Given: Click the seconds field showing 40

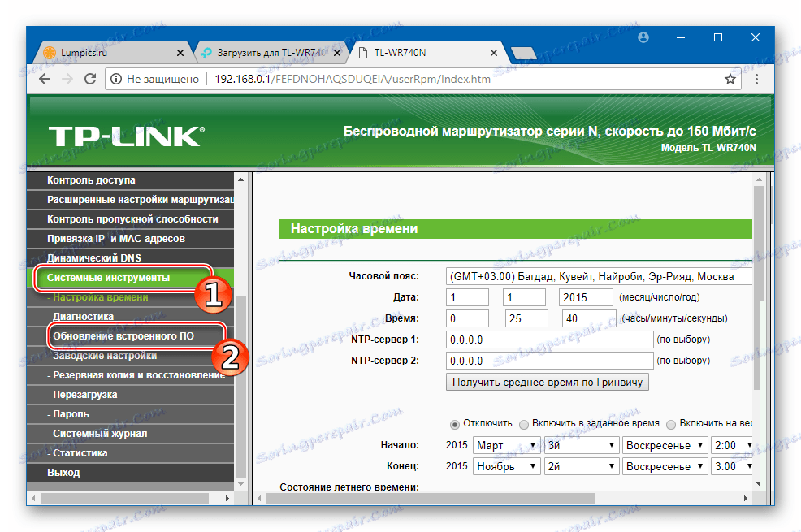Looking at the screenshot, I should point(589,318).
